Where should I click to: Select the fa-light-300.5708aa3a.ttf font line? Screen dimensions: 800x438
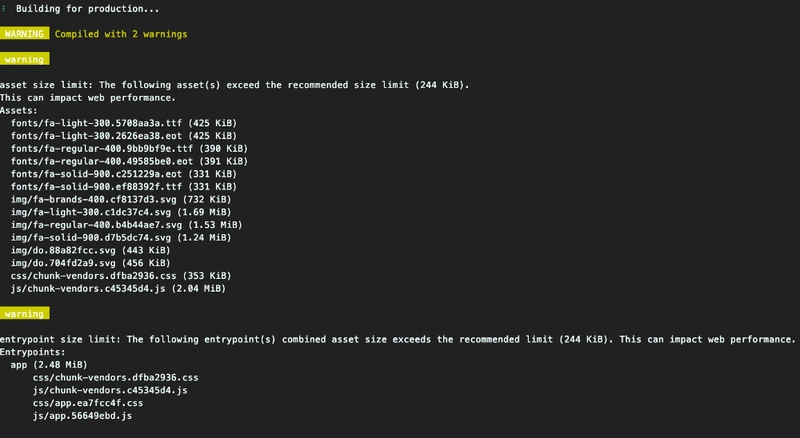click(x=124, y=123)
